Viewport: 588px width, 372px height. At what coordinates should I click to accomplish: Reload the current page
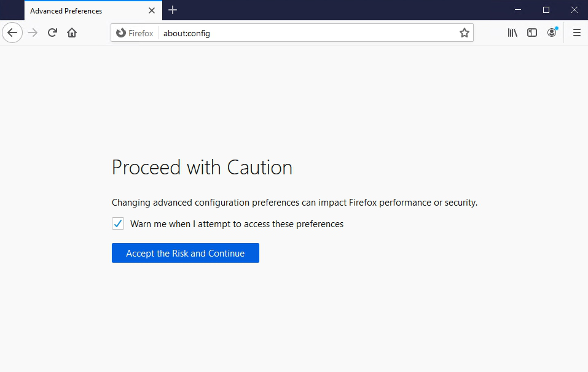(x=52, y=33)
